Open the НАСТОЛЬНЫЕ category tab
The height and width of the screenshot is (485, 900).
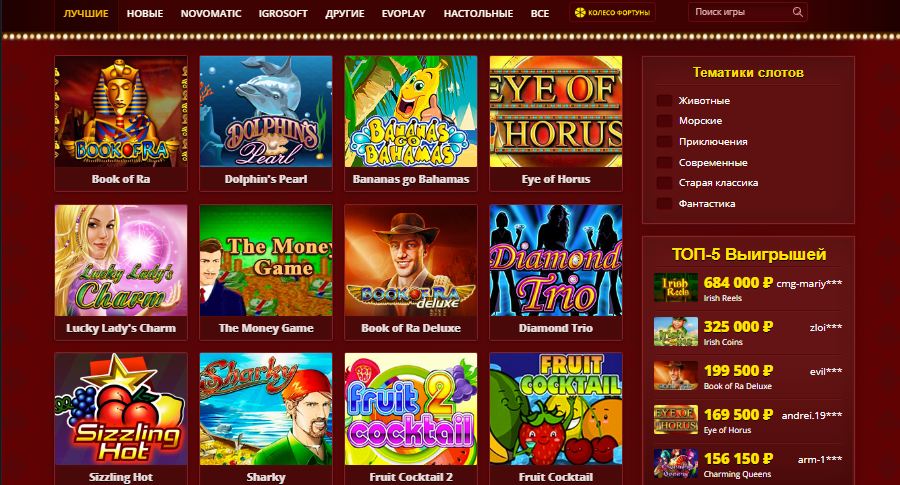478,13
